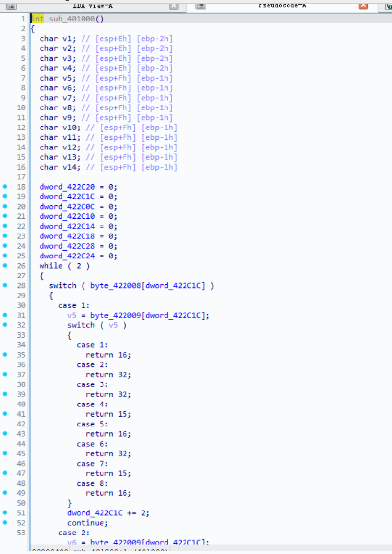Click the Pseudocode-A tab icon
392x554 pixels.
click(201, 6)
